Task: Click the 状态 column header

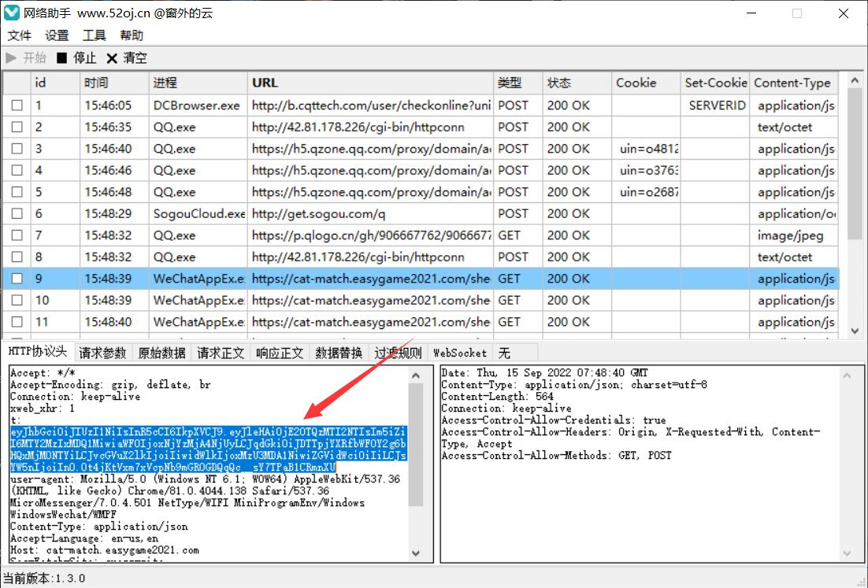Action: pyautogui.click(x=559, y=83)
